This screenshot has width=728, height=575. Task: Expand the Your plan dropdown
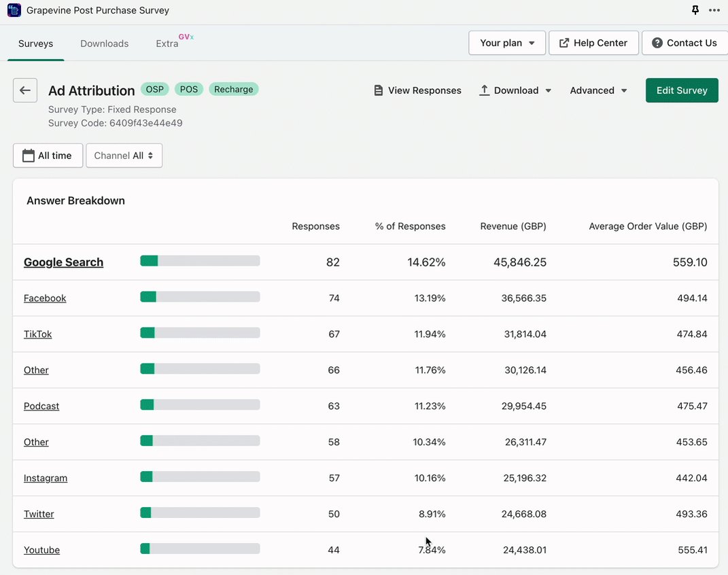point(507,43)
